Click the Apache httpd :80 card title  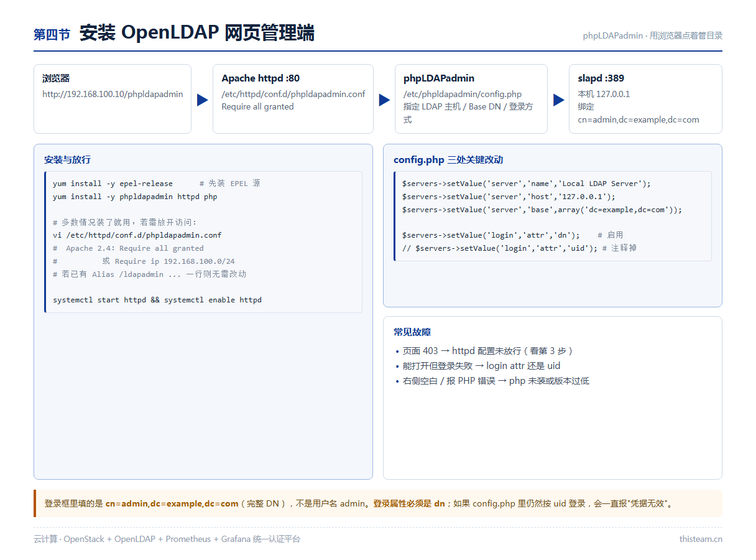[x=260, y=78]
